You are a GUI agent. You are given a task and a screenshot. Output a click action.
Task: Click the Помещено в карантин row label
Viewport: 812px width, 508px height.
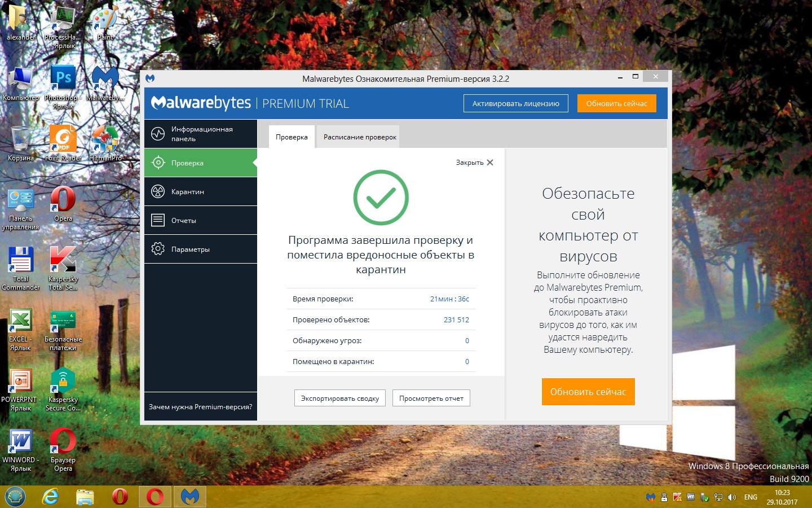333,361
